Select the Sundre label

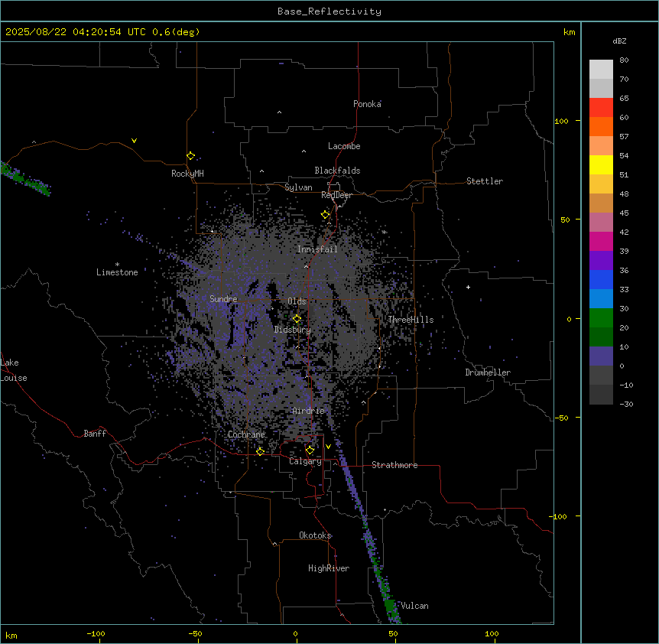tap(223, 299)
